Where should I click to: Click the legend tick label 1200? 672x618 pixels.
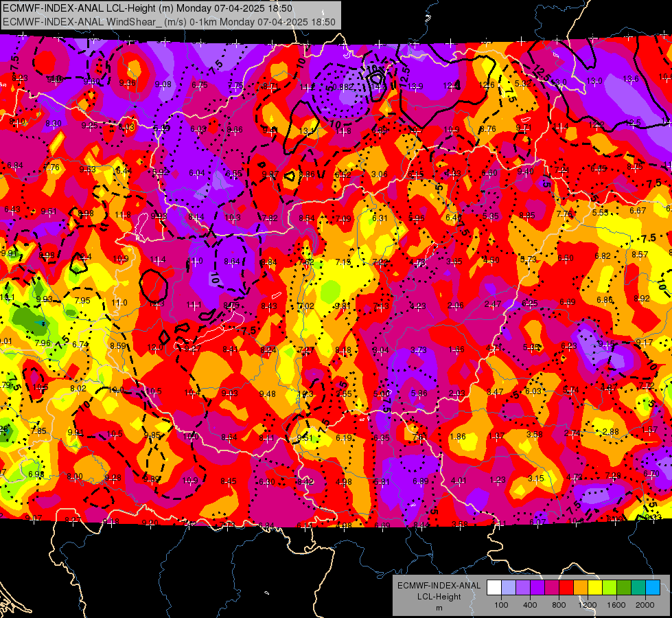point(587,605)
